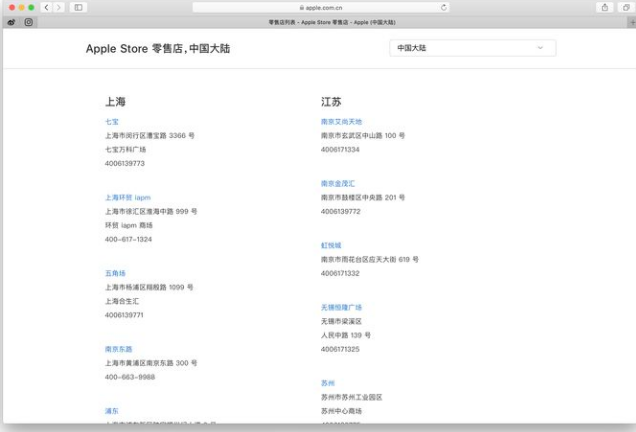The image size is (636, 432).
Task: Select the Apple Store 零售店 tab
Action: point(332,22)
